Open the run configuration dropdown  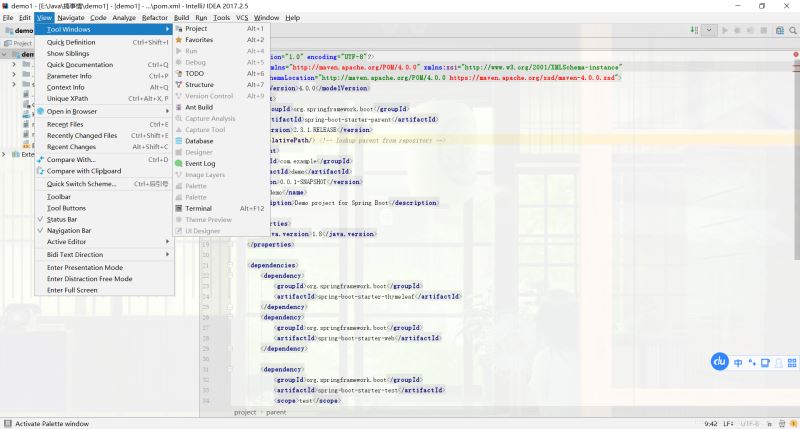point(709,31)
